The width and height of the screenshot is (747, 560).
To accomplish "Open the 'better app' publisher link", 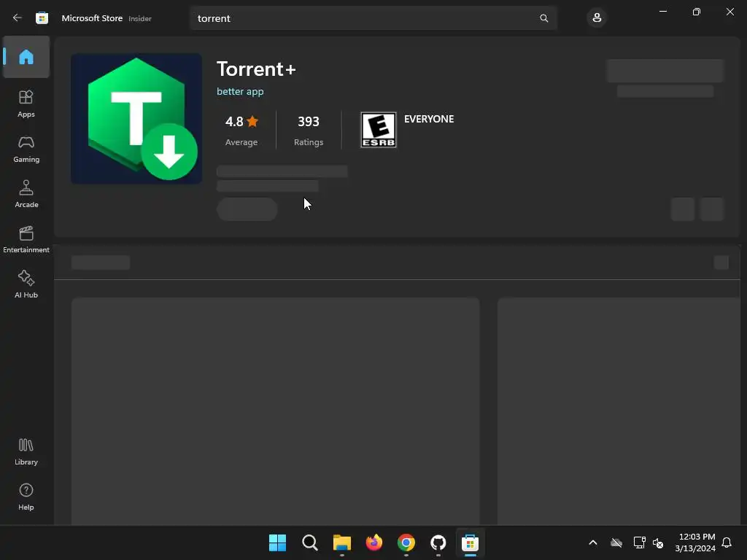I will click(240, 91).
